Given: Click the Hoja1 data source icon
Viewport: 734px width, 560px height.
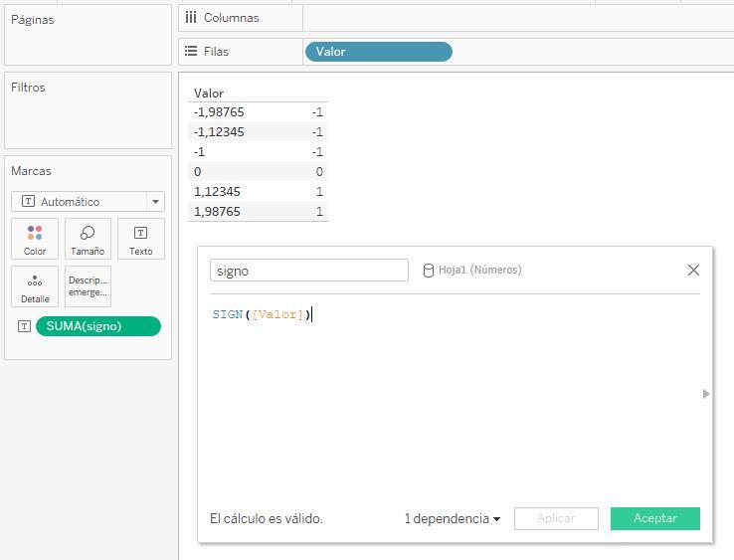Looking at the screenshot, I should [x=429, y=271].
